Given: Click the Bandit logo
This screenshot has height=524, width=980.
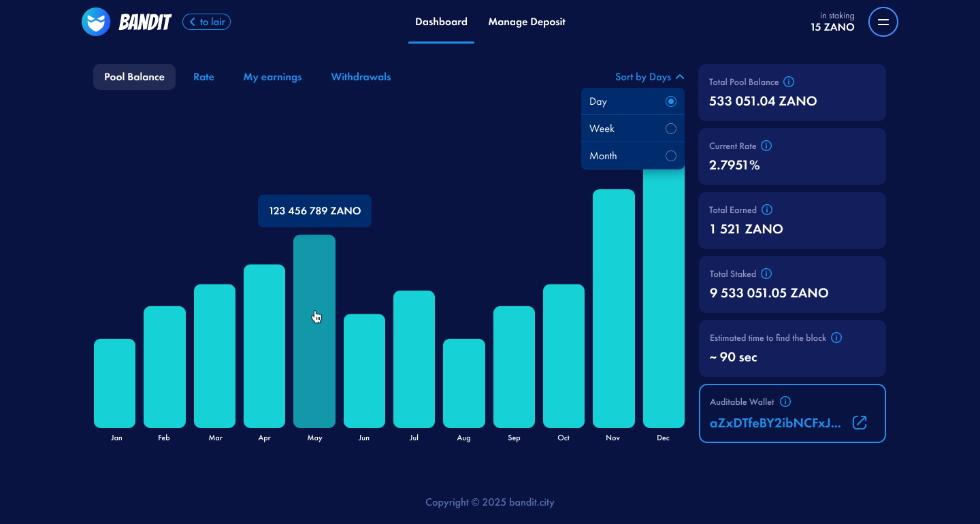Looking at the screenshot, I should coord(126,21).
